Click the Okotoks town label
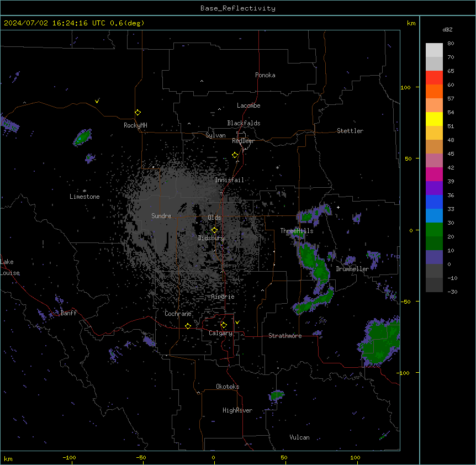The height and width of the screenshot is (465, 476). tap(228, 387)
